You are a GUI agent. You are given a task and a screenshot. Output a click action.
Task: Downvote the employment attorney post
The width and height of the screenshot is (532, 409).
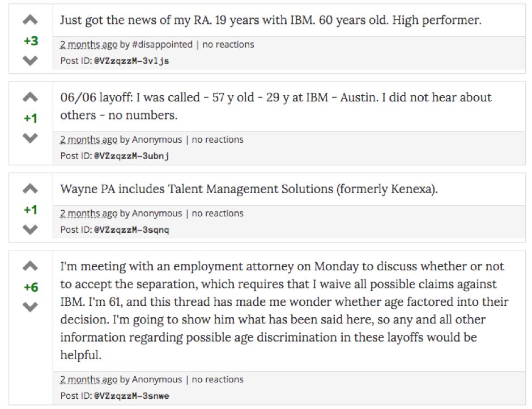31,307
